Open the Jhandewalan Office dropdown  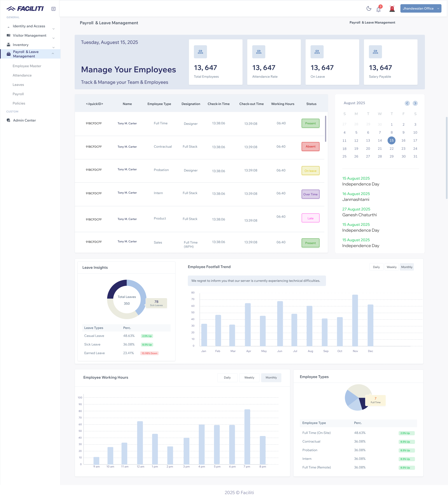420,8
